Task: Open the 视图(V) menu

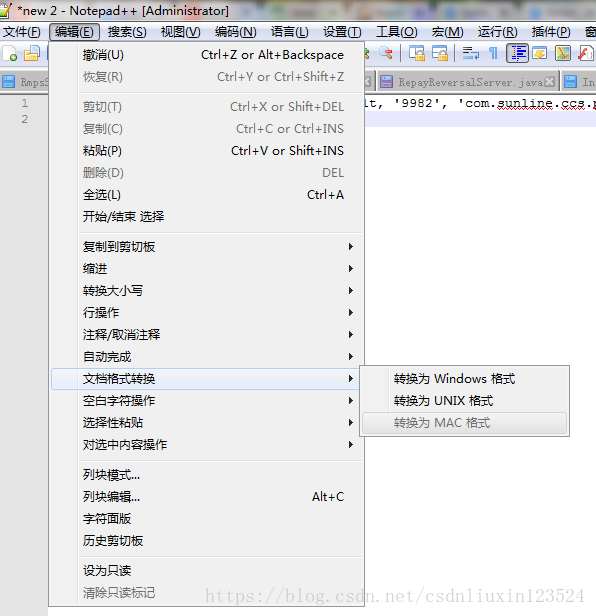Action: 180,32
